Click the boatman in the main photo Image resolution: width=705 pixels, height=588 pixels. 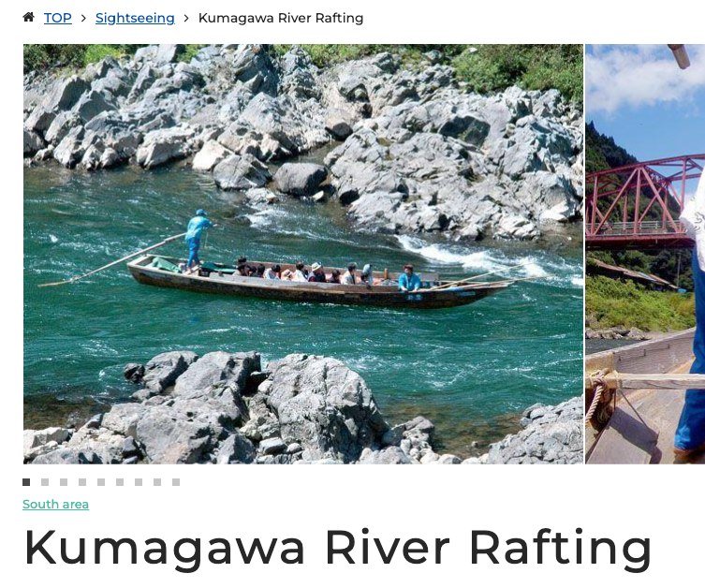197,239
